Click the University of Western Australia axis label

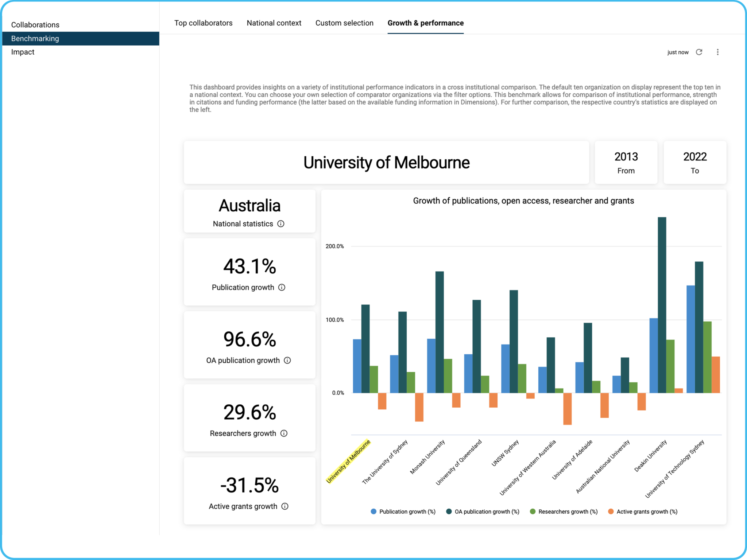tap(527, 467)
